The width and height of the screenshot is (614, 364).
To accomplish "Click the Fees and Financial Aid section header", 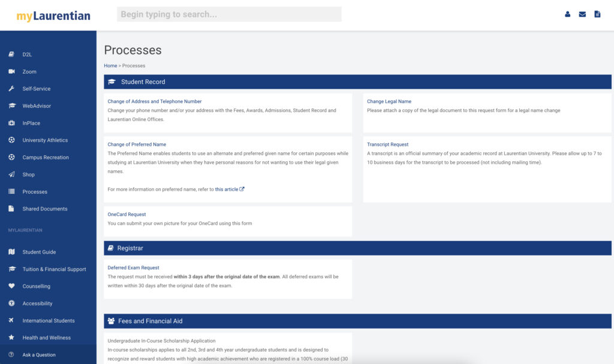I will coord(357,321).
